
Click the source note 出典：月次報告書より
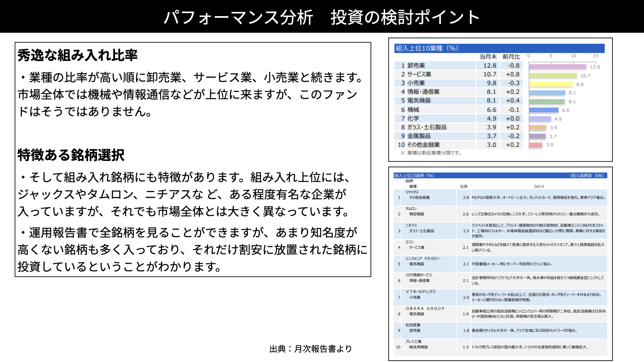[x=311, y=349]
